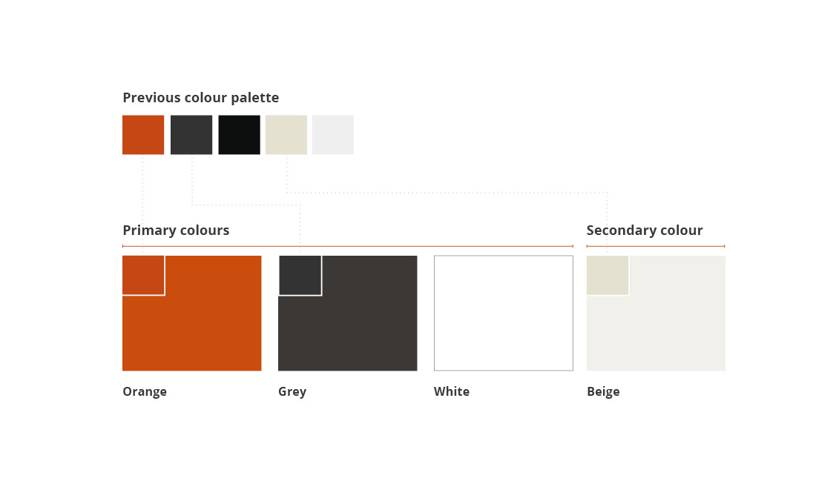Click the orange line under Primary colours
Screen dimensions: 833x504
coord(347,246)
